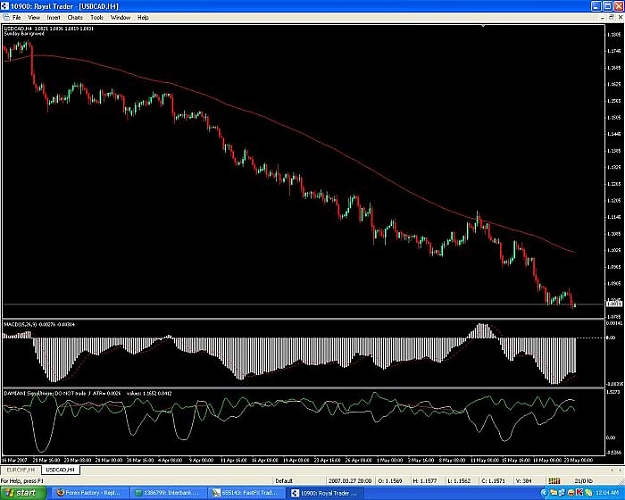Click the Default profile in status bar
Viewport: 625px width, 500px height.
click(x=284, y=481)
